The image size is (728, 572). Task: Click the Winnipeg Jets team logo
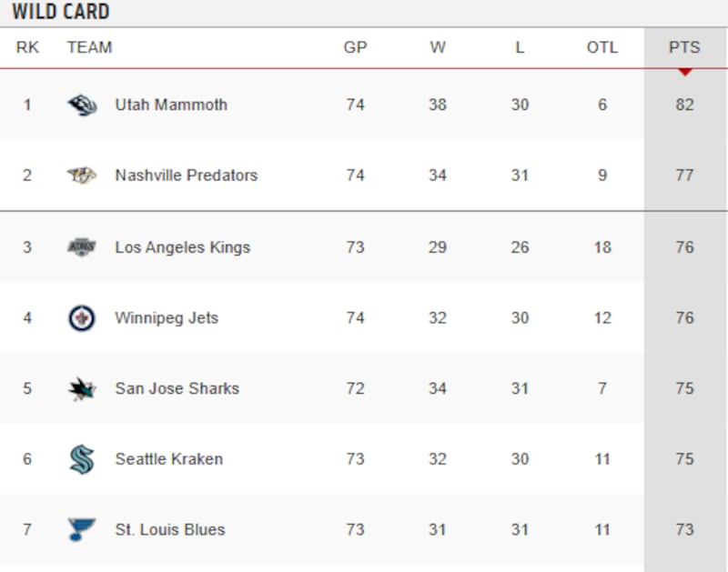click(82, 317)
